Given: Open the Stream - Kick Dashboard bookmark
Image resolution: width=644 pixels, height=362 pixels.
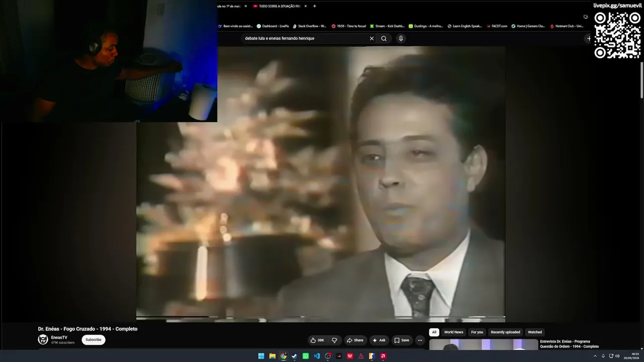Looking at the screenshot, I should (387, 26).
